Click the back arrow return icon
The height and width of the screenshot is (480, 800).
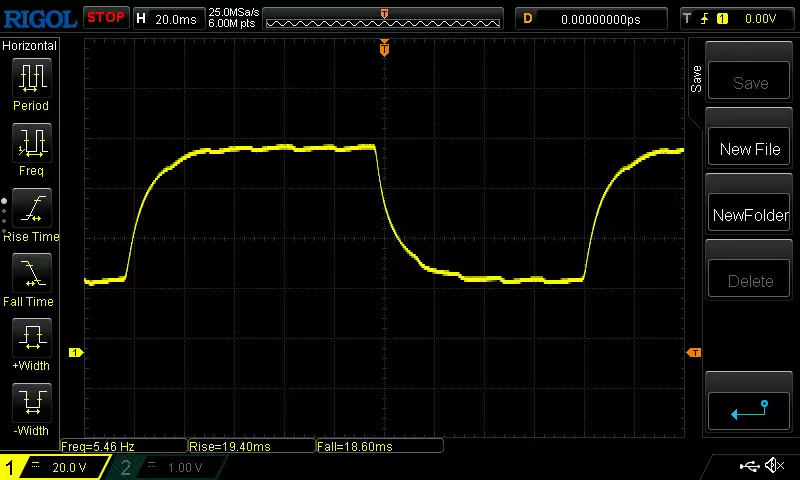pos(750,410)
